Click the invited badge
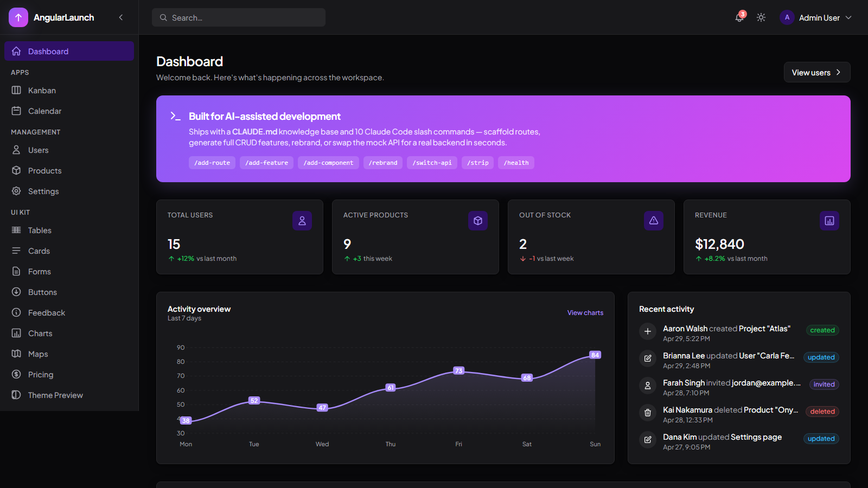 [x=824, y=384]
